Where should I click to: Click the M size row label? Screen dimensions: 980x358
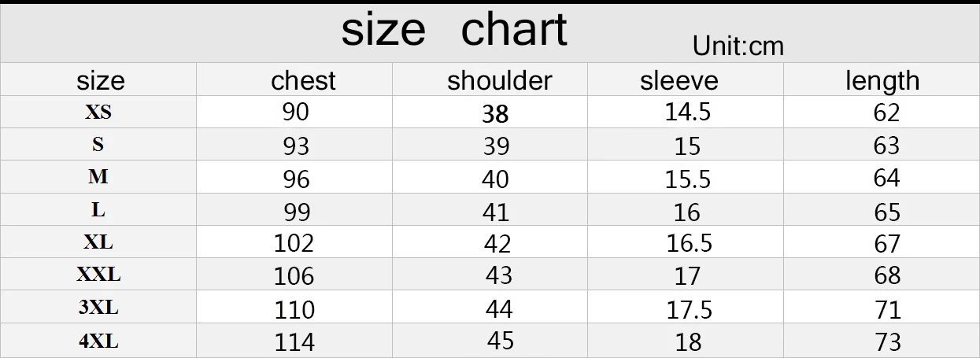click(98, 177)
